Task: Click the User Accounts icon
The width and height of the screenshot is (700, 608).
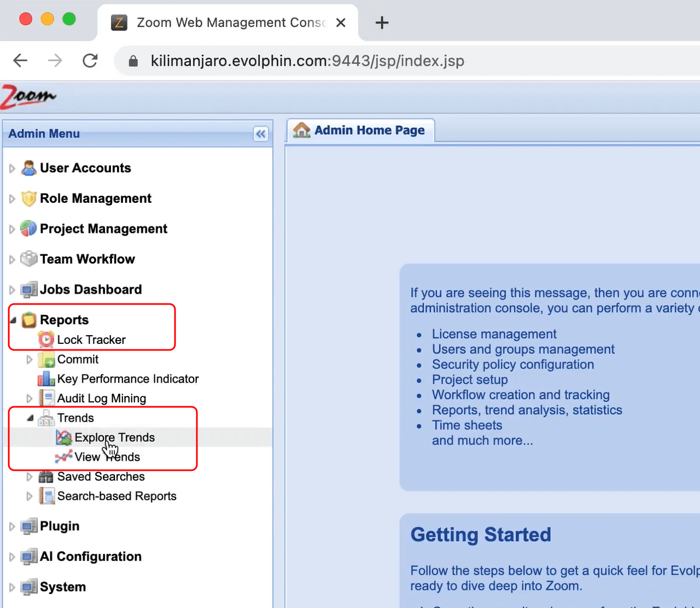Action: [x=29, y=168]
